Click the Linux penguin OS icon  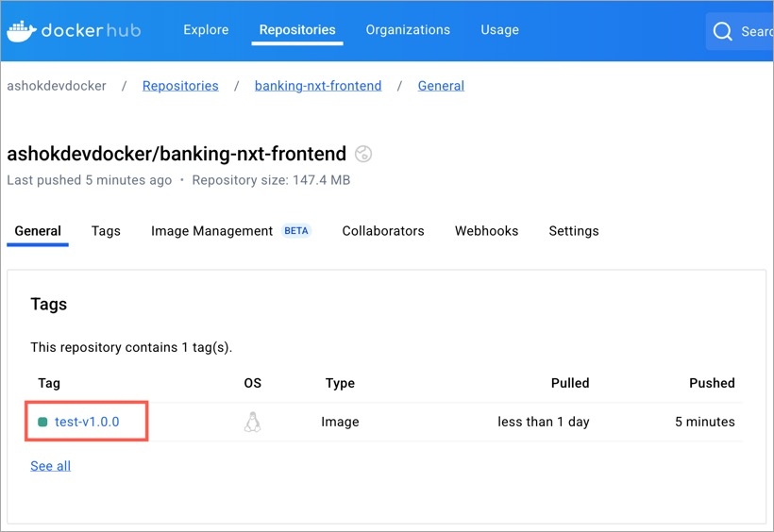(252, 422)
